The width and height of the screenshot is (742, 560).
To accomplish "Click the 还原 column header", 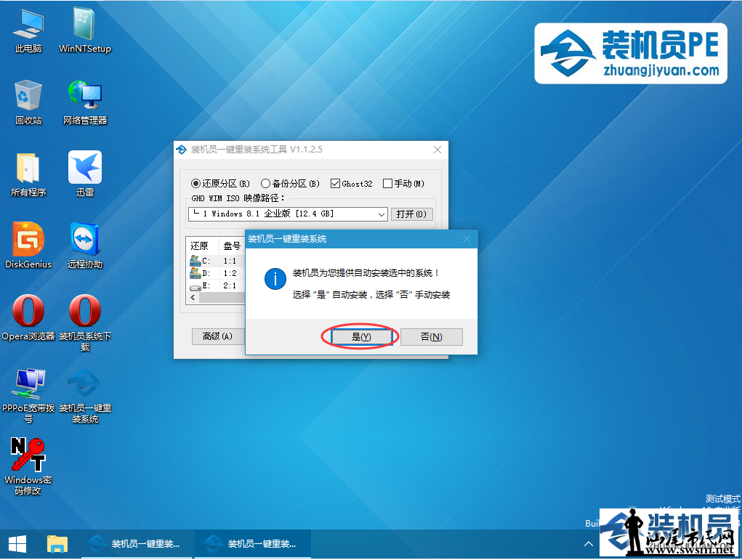I will [202, 246].
